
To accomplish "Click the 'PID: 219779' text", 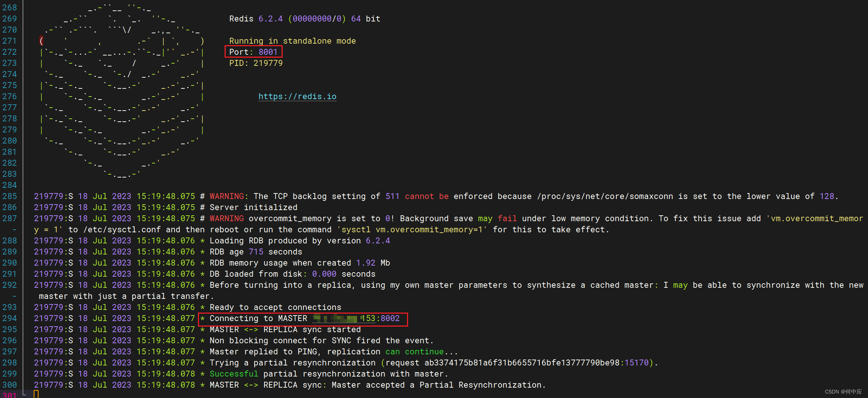I will (256, 63).
